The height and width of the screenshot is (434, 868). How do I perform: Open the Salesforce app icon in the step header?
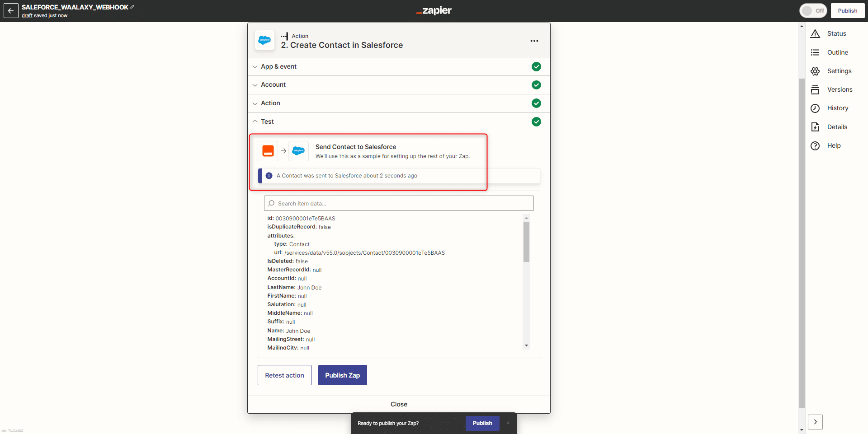tap(264, 40)
